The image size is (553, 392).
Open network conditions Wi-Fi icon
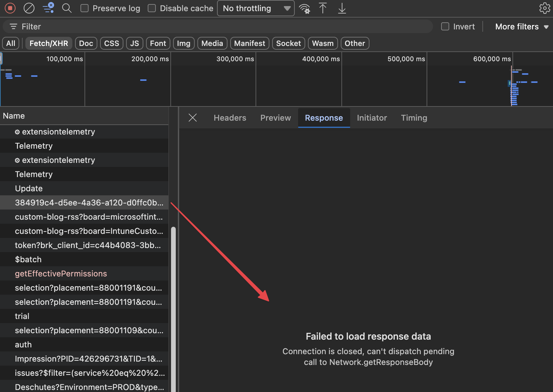(305, 8)
